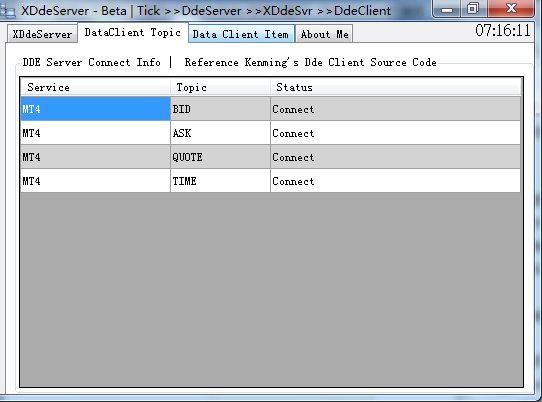This screenshot has width=542, height=402.
Task: Minimize the XDdeServer window
Action: [447, 9]
